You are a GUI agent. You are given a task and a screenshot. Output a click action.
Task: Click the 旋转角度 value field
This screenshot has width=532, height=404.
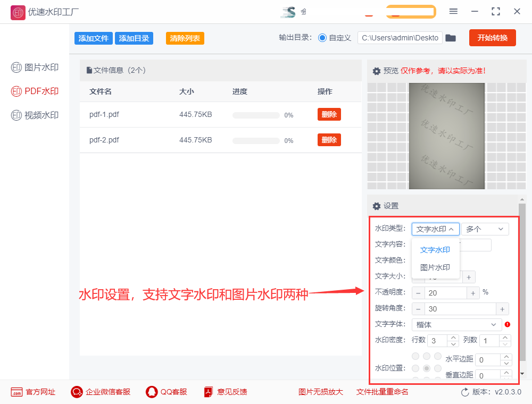click(x=460, y=309)
